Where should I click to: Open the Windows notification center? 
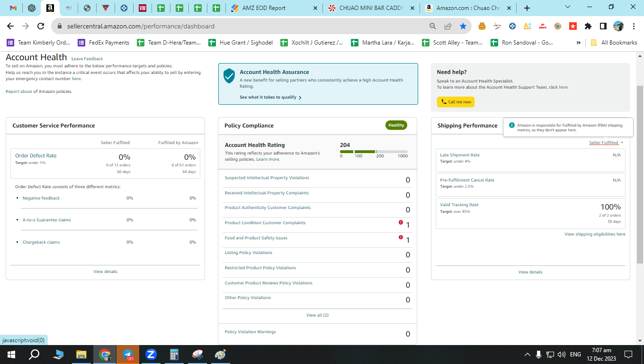pos(628,355)
